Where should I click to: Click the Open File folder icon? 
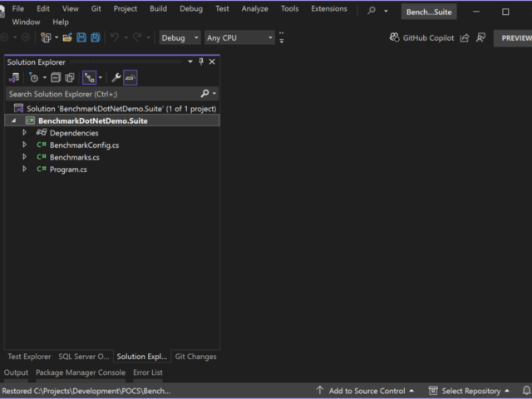click(67, 38)
